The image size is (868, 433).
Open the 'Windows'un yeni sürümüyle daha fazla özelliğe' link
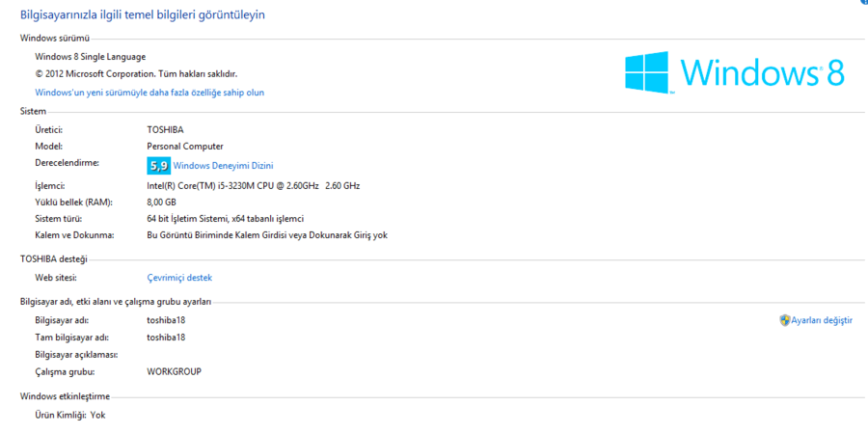pyautogui.click(x=149, y=93)
